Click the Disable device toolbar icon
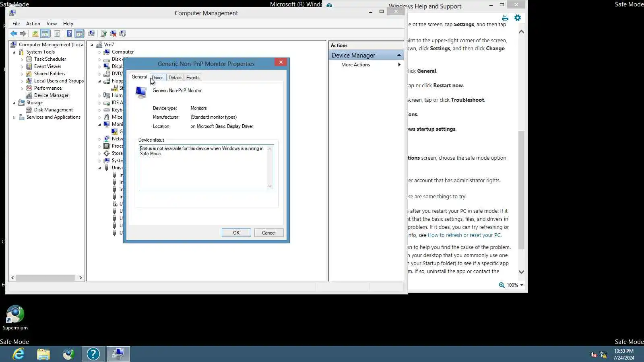The height and width of the screenshot is (362, 644). coord(122,34)
